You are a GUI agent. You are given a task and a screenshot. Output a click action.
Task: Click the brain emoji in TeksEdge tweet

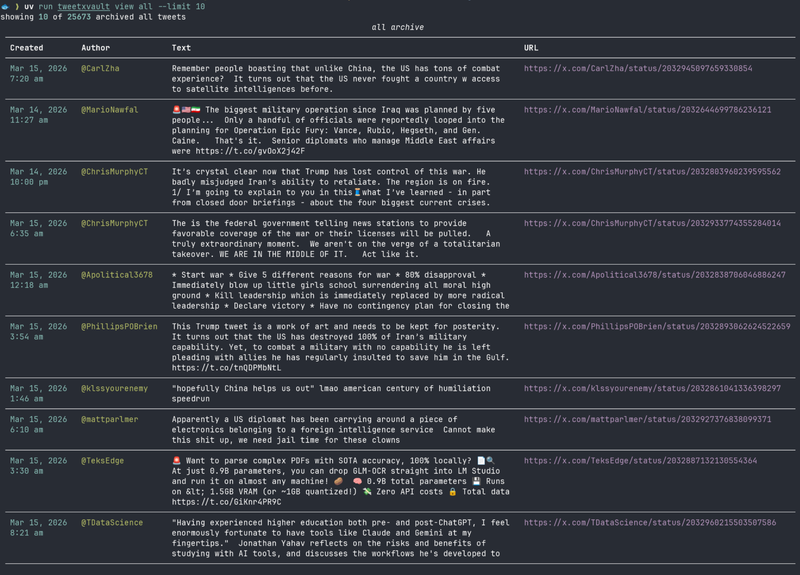coord(357,481)
